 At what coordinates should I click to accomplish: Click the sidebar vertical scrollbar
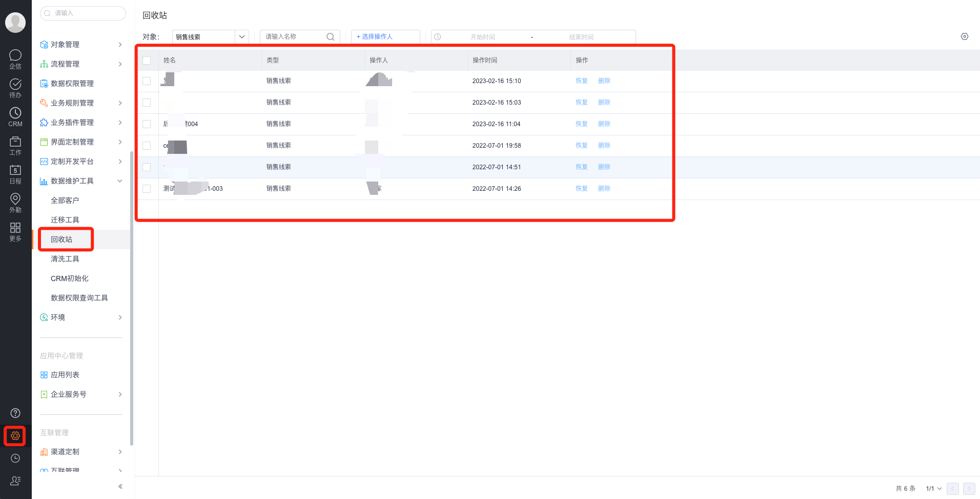point(132,297)
